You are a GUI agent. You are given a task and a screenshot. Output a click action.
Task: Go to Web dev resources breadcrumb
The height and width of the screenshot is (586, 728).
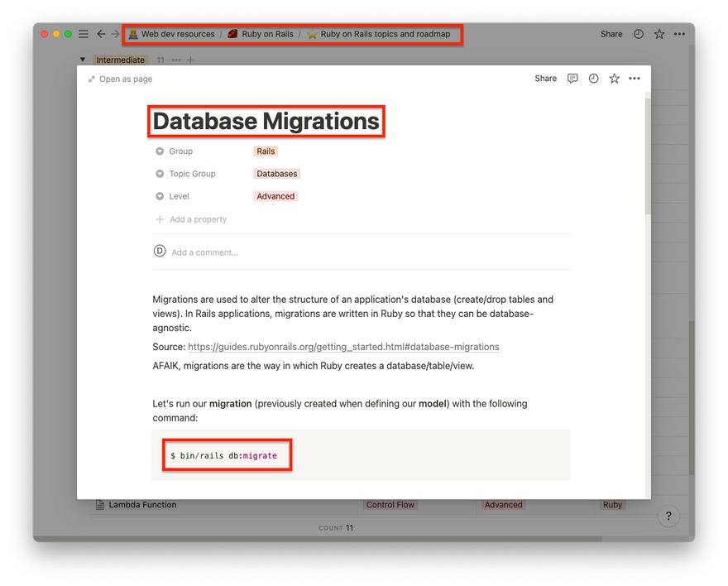[177, 34]
